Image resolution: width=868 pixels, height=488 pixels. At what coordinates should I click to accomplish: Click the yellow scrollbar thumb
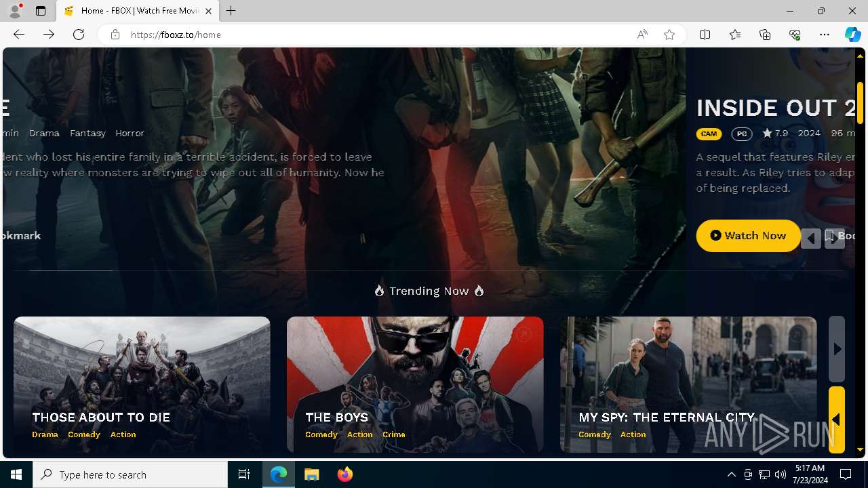860,102
